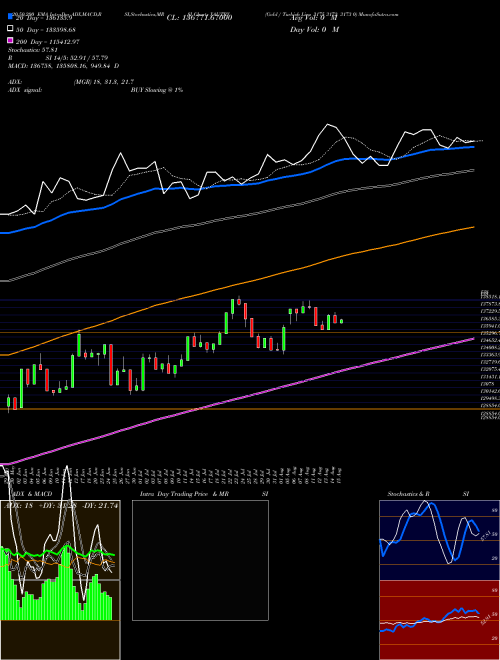Click the ADX & MACD panel title
Viewport: 500px width, 660px height.
[x=32, y=494]
